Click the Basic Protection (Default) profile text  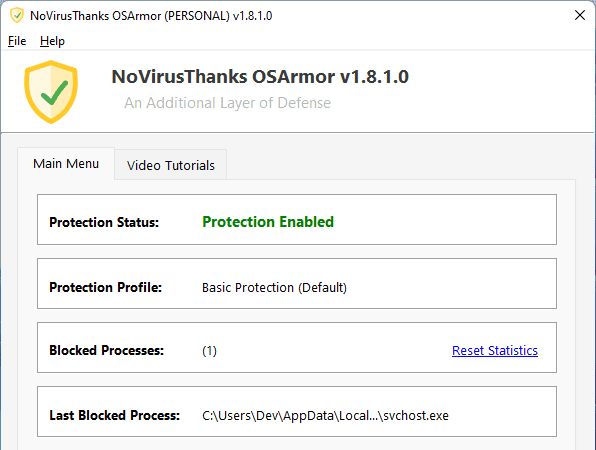[274, 288]
